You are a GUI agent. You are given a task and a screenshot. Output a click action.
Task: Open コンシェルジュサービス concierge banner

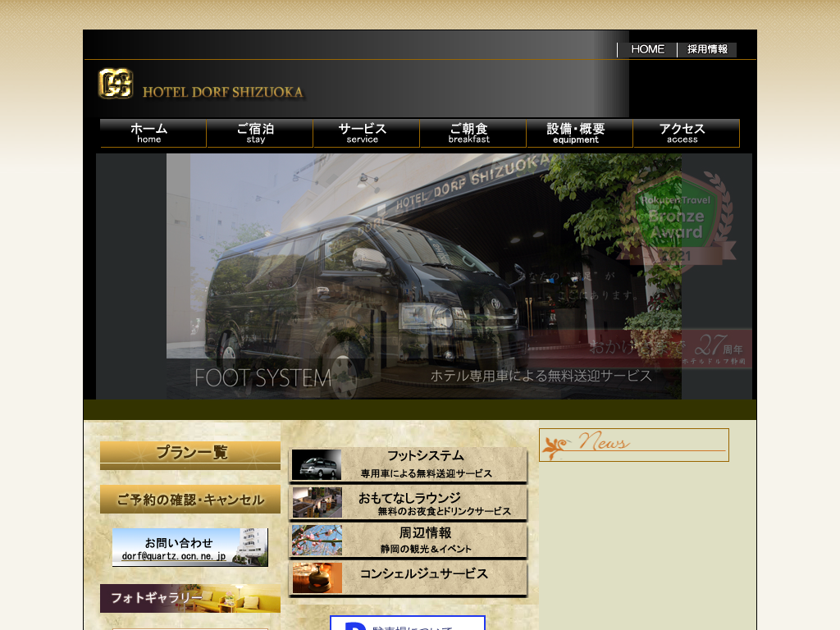409,578
